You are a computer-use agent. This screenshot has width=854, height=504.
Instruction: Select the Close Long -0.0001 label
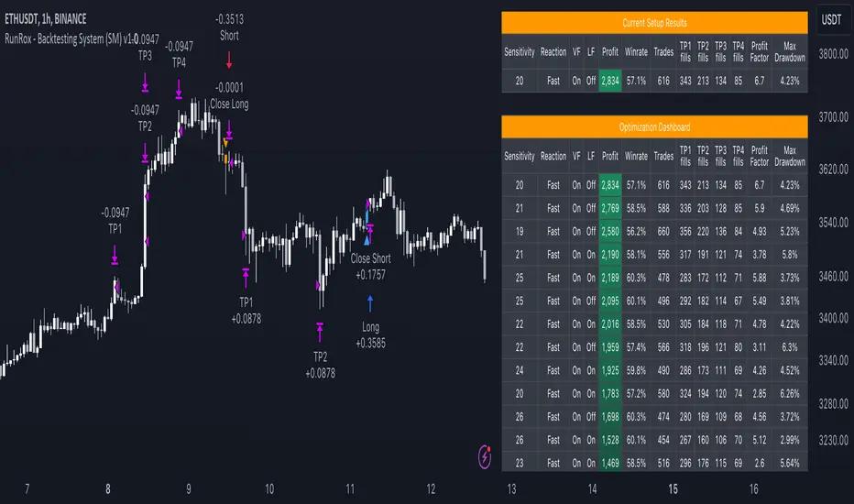(x=229, y=95)
